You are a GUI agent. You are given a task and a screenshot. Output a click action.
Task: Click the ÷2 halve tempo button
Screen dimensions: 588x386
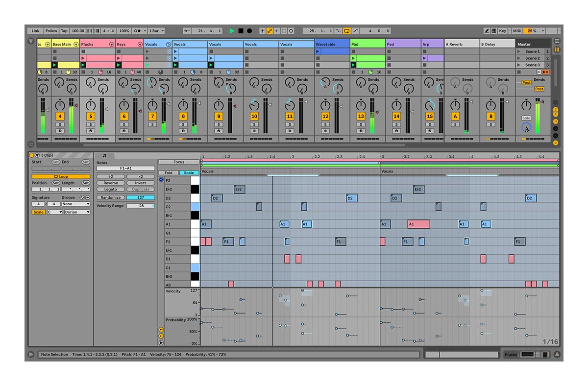[x=111, y=176]
